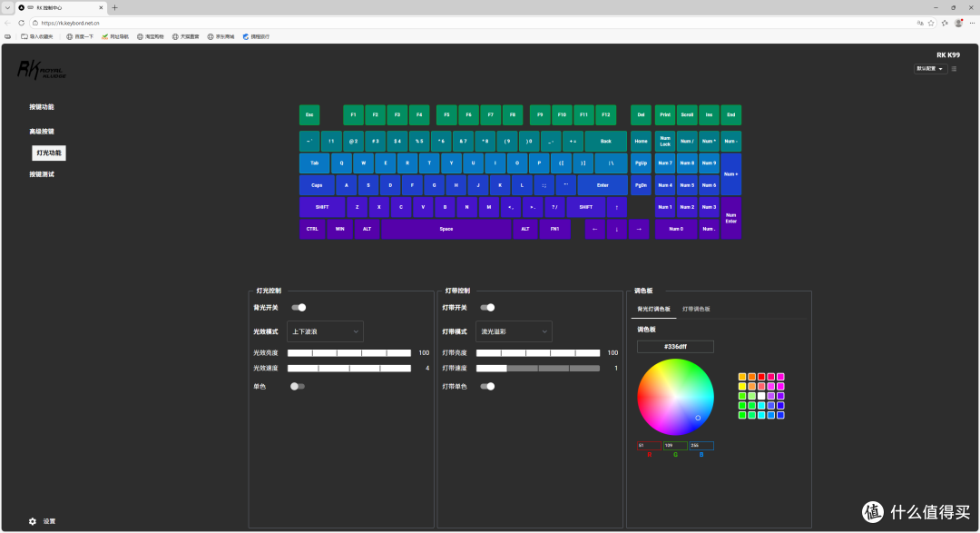
Task: Close the RK 控制中心 tab
Action: pos(101,7)
